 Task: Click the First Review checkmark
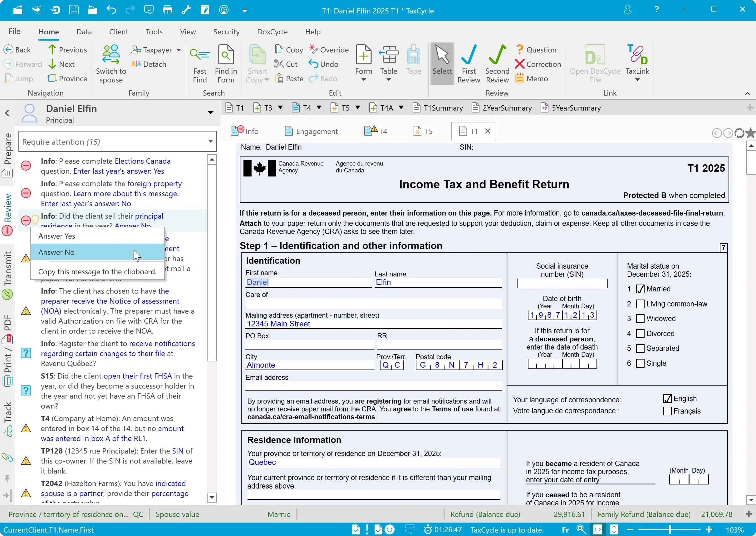point(469,55)
